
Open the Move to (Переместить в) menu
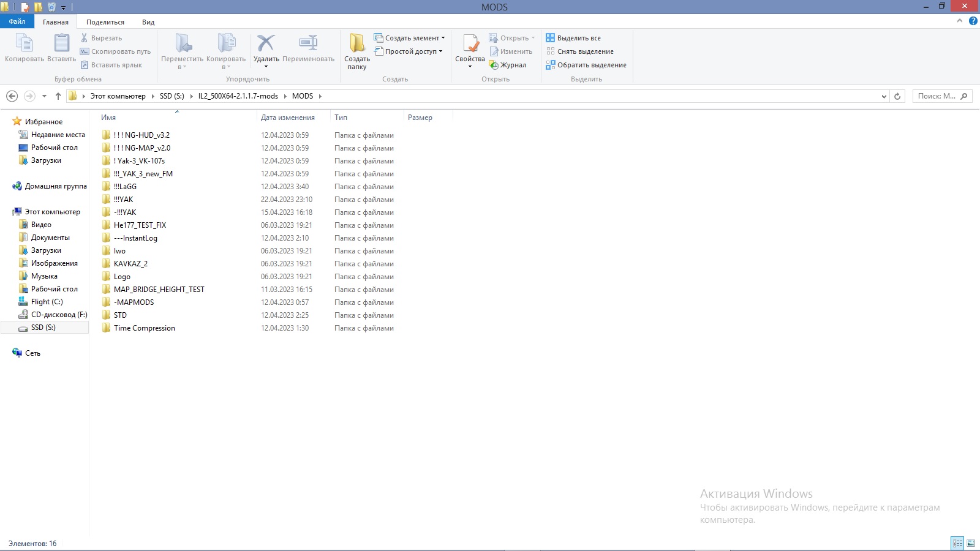[x=183, y=51]
